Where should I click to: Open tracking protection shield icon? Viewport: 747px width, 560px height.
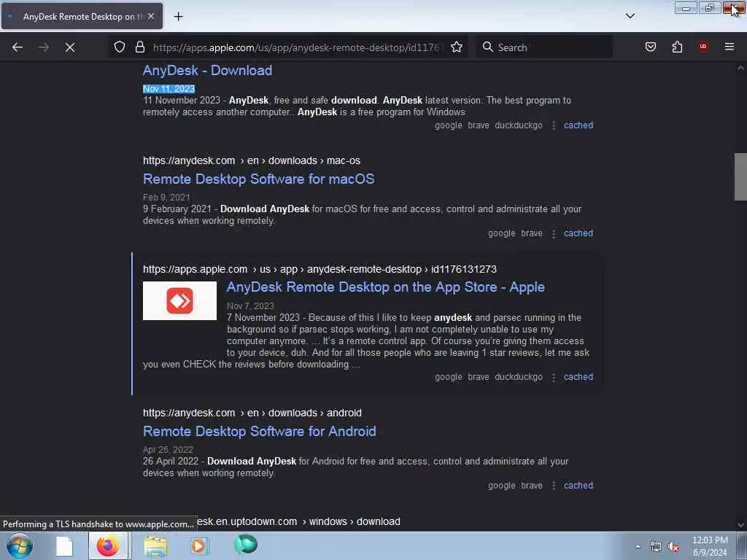coord(120,47)
